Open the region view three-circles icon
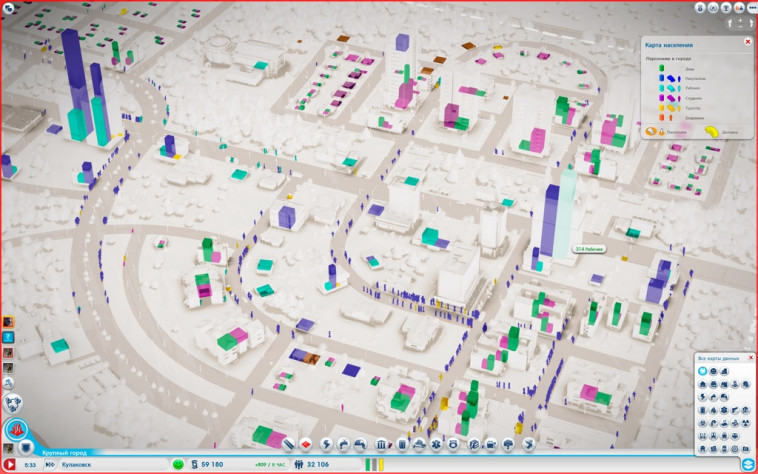 [13, 402]
